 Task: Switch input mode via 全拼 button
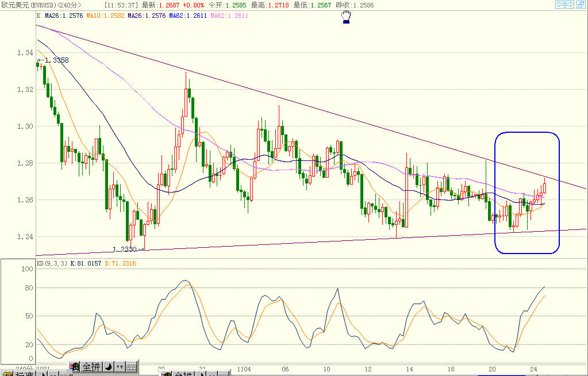pyautogui.click(x=91, y=367)
